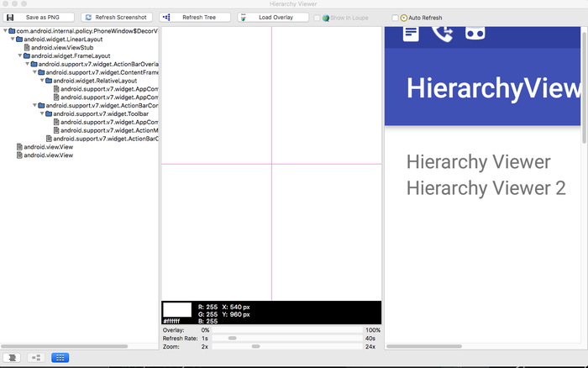Screen dimensions: 588x368
Task: Collapse the PhoneWindow$DecorView root node
Action: pos(5,31)
